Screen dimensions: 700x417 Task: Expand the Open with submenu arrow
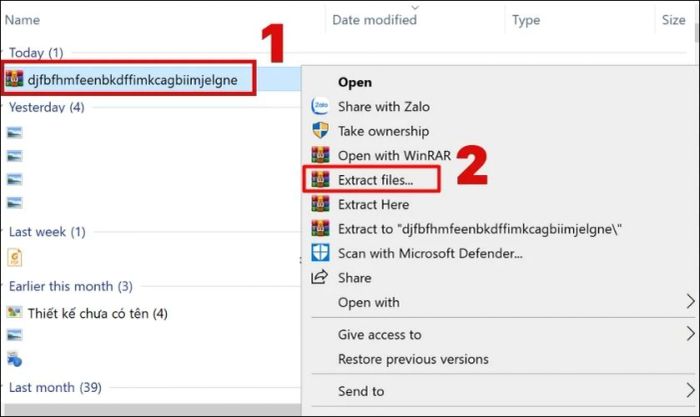pos(689,302)
